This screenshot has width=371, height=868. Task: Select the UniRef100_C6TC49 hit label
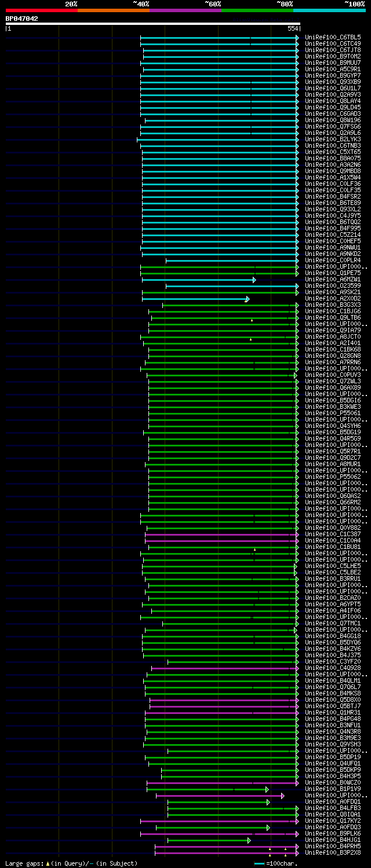click(333, 43)
